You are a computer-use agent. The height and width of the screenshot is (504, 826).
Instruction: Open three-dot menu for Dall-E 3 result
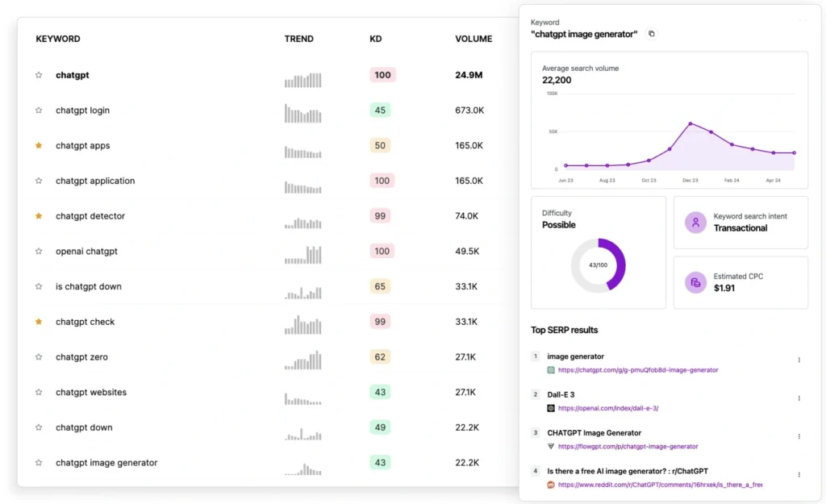tap(799, 398)
